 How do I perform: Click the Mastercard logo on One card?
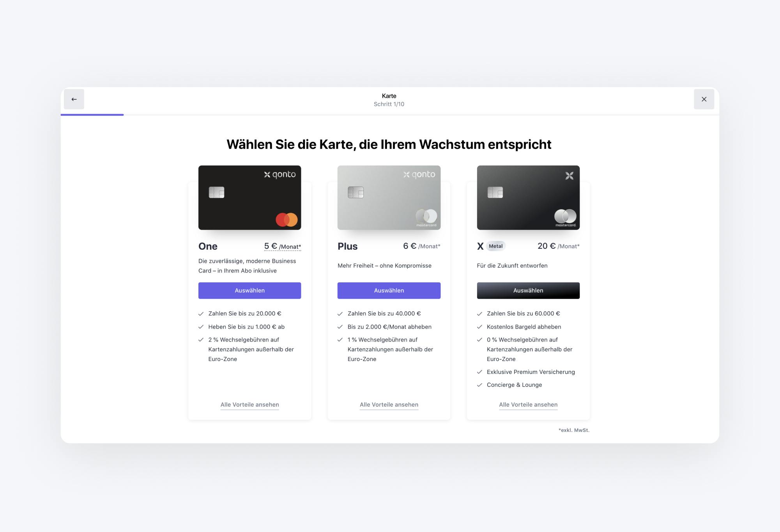(x=287, y=220)
